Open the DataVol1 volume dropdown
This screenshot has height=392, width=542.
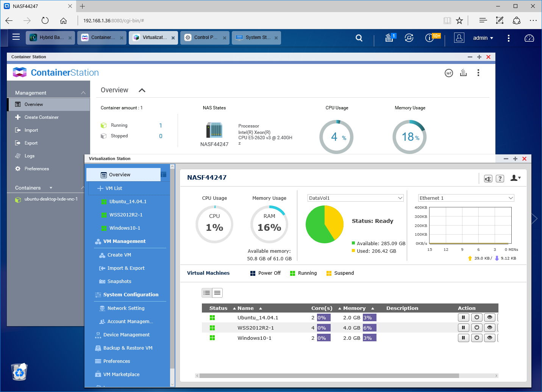coord(356,198)
